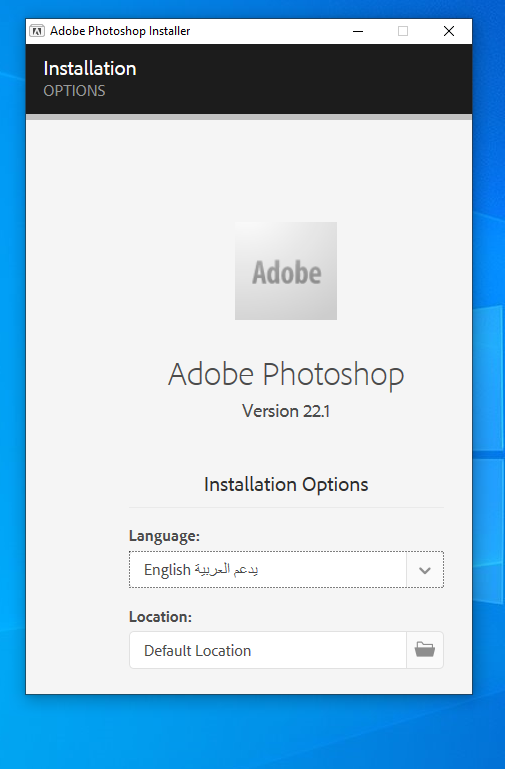Click the Version 22.1 text
Viewport: 505px width, 769px height.
(x=286, y=411)
